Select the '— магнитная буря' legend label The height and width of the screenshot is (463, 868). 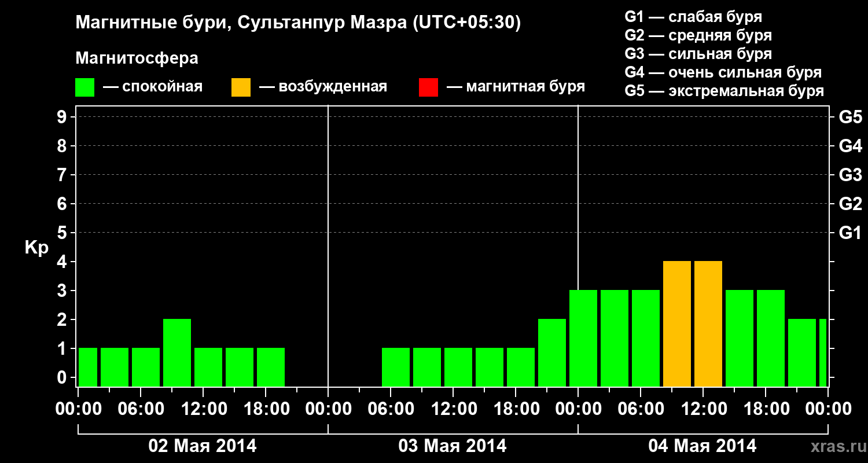tap(516, 87)
